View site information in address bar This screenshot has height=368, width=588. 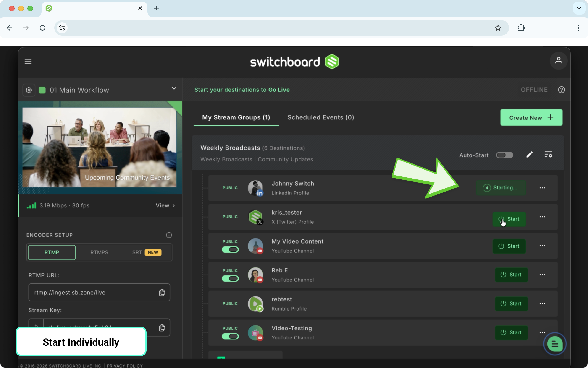click(x=62, y=28)
